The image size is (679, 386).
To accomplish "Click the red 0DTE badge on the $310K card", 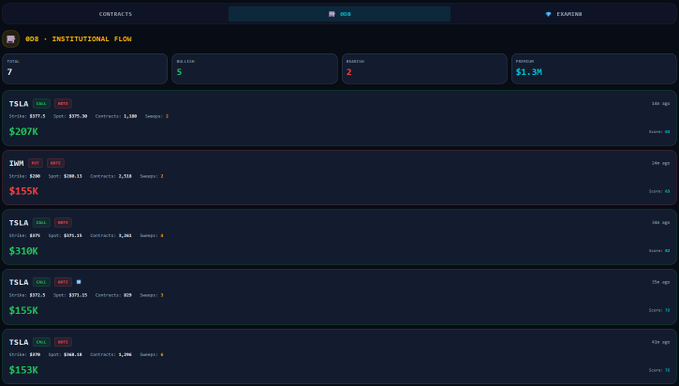I will point(63,223).
